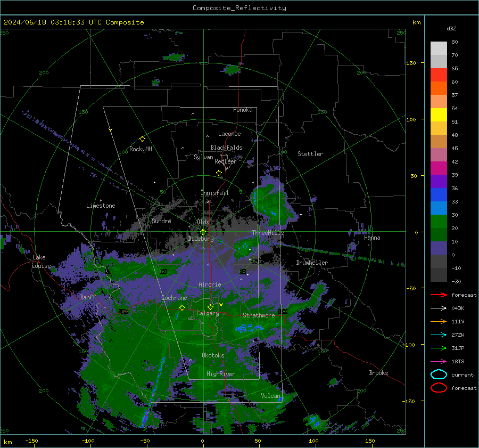This screenshot has height=448, width=479.
Task: Click the magenta 18TS arrow icon
Action: pyautogui.click(x=439, y=362)
